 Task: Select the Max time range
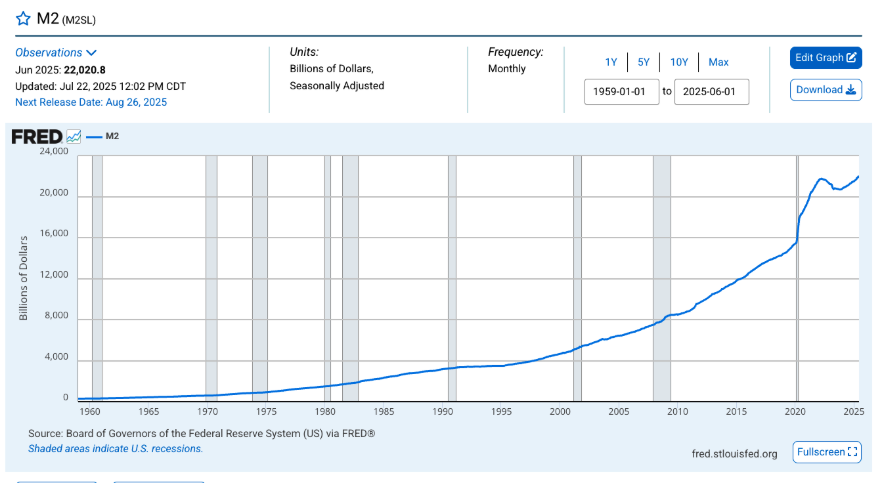(718, 62)
